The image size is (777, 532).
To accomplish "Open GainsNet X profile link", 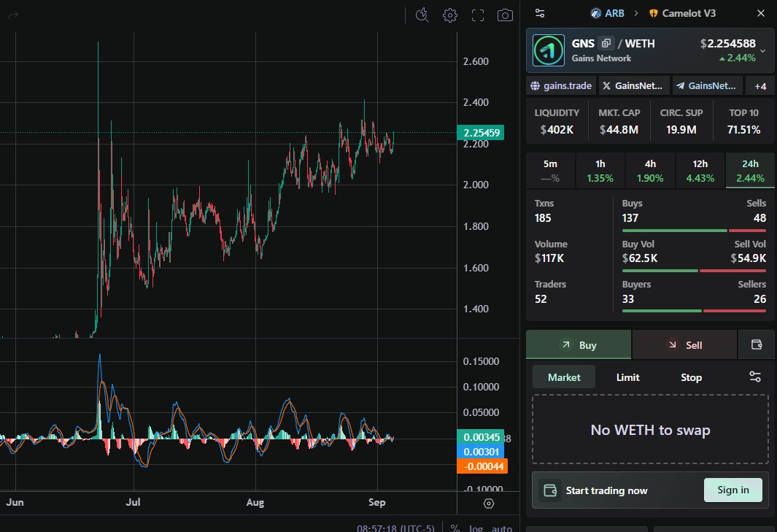I will (634, 86).
